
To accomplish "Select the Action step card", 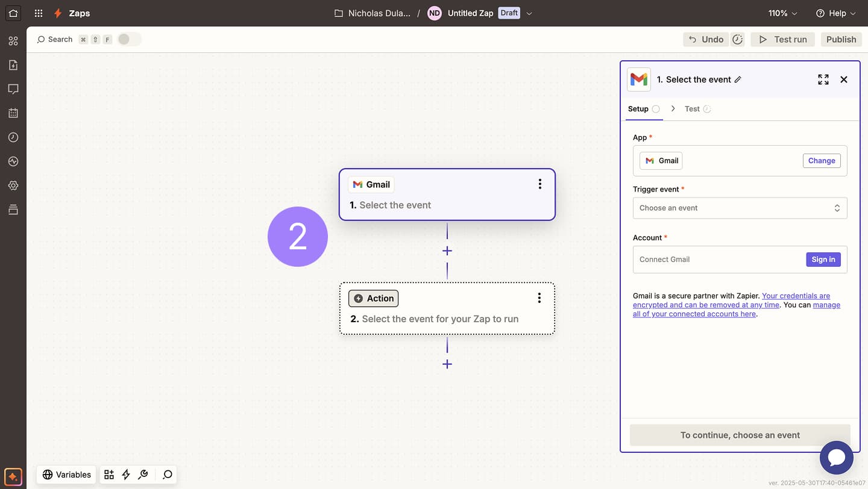I will coord(447,308).
